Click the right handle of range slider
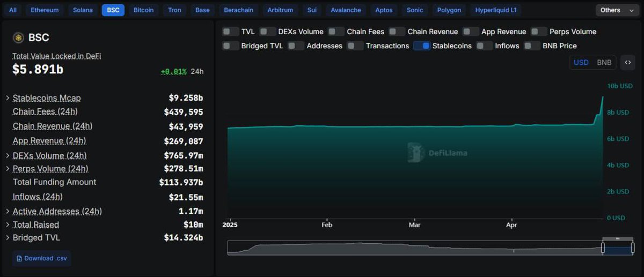This screenshot has width=644, height=277. click(633, 248)
